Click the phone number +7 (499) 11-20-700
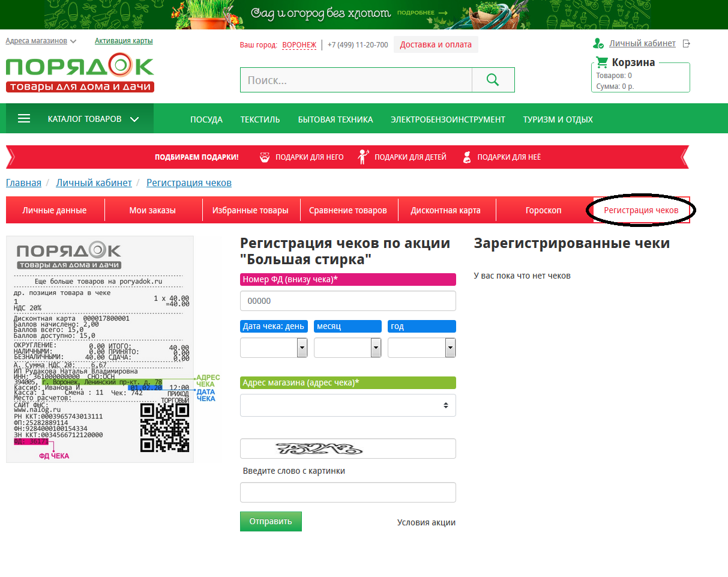 click(x=358, y=45)
